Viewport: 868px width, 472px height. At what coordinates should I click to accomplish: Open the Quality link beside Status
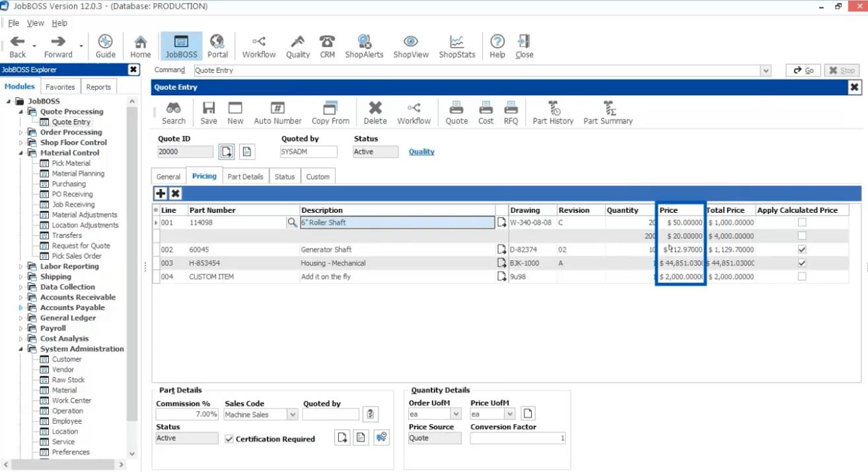point(421,151)
